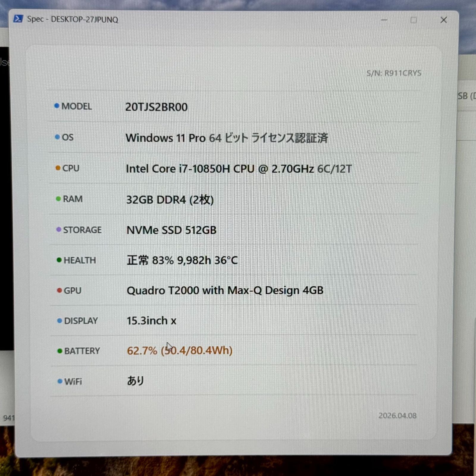Viewport: 476px width, 476px height.
Task: Minimize the Spec window
Action: (x=384, y=20)
